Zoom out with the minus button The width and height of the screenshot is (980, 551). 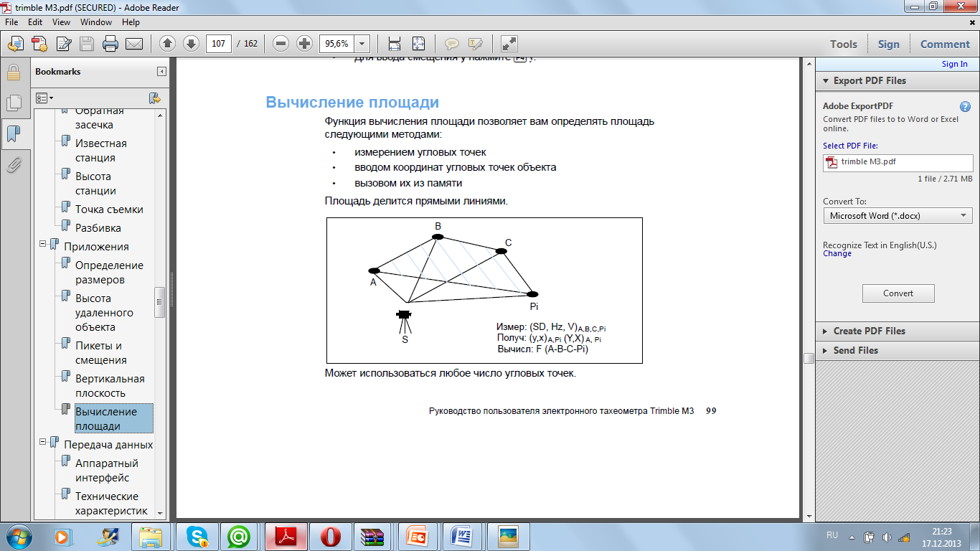pos(281,44)
